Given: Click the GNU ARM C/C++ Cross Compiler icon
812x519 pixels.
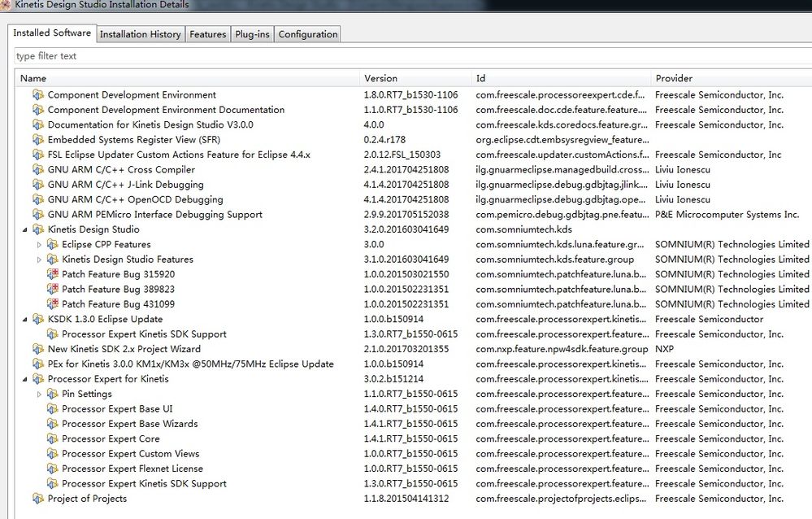Looking at the screenshot, I should (38, 169).
